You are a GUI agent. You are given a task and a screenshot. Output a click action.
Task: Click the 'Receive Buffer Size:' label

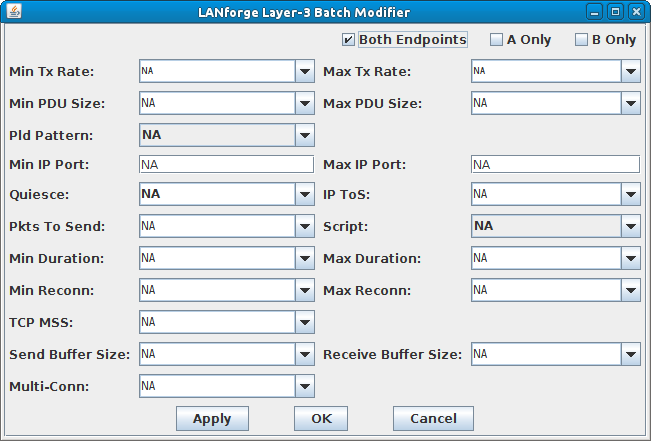pyautogui.click(x=392, y=355)
